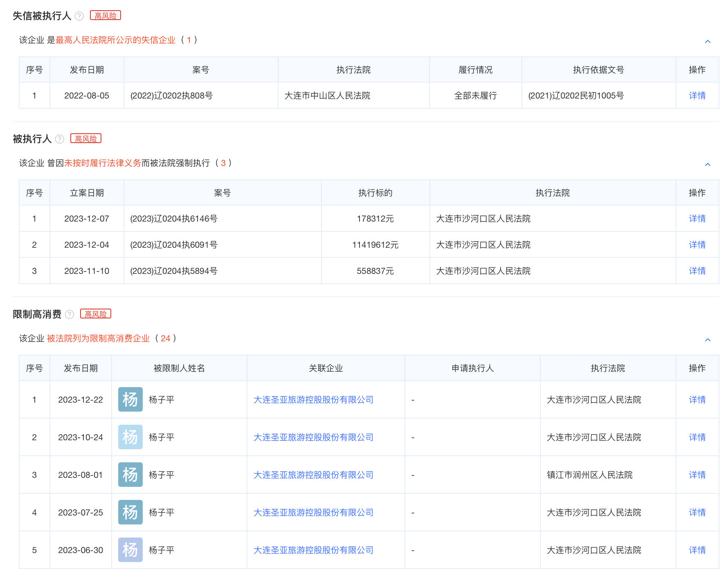Screen dimensions: 728x578
Task: Open 详情 for case (2023)辽0204执6146号
Action: [697, 219]
